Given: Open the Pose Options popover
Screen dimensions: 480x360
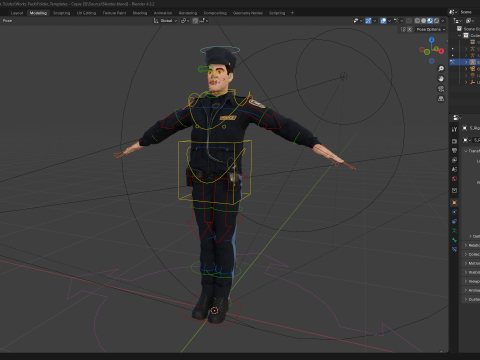Looking at the screenshot, I should pyautogui.click(x=431, y=29).
